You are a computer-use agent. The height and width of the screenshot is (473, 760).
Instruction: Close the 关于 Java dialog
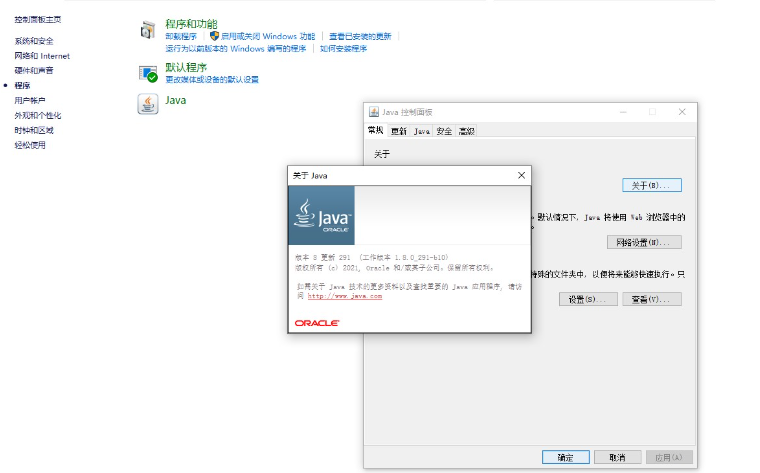coord(521,175)
